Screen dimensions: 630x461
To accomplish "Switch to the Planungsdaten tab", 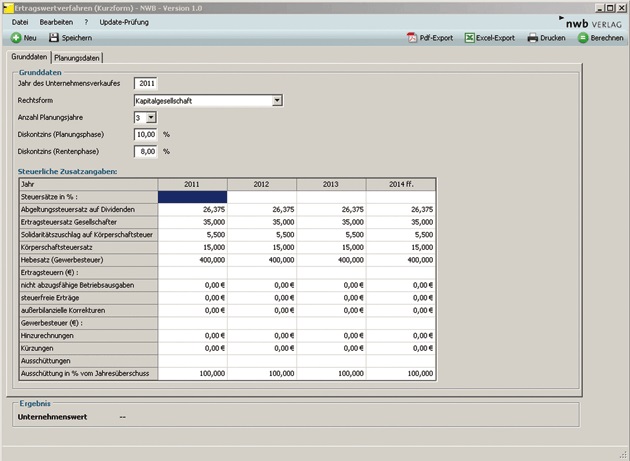I will click(x=78, y=58).
